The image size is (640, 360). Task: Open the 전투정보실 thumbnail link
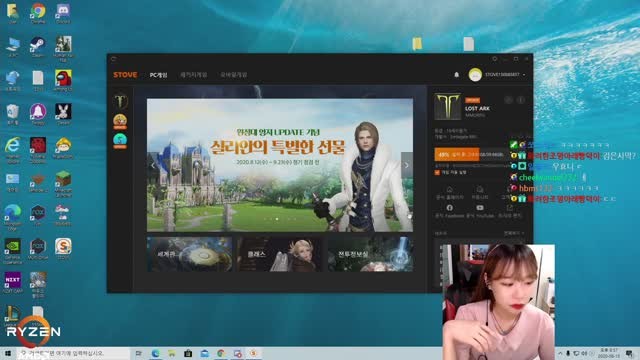(371, 254)
